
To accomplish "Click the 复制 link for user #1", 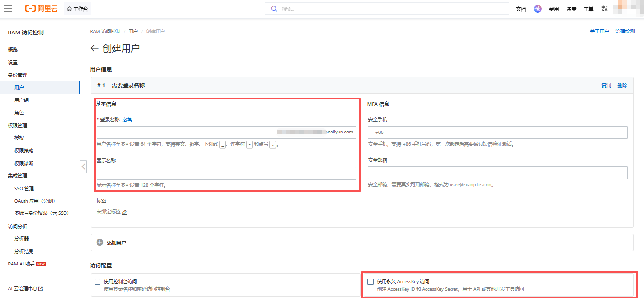I will click(606, 85).
